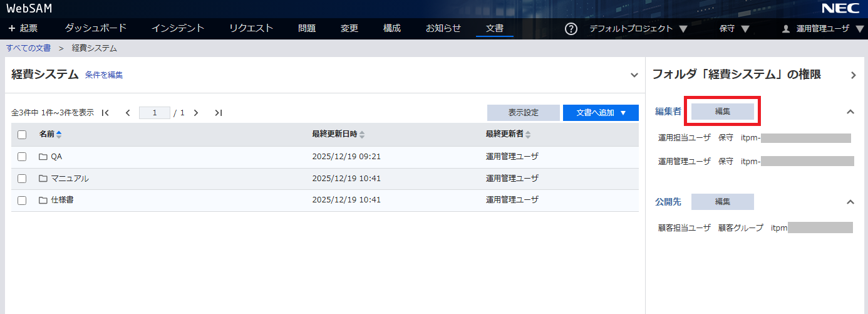The width and height of the screenshot is (868, 314).
Task: Go to the next page arrow
Action: (196, 113)
